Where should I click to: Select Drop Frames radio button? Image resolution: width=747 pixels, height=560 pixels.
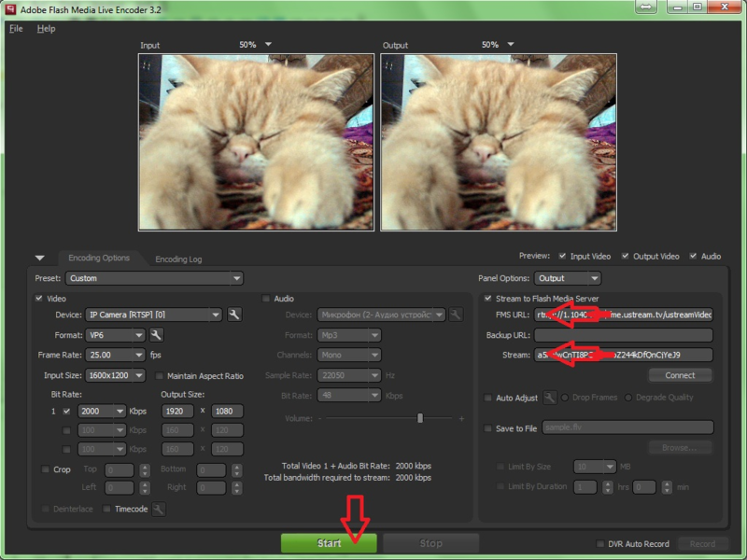[x=565, y=398]
